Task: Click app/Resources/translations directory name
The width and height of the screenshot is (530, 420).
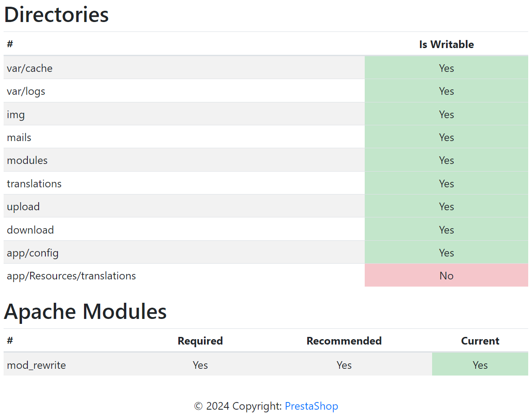Action: tap(71, 276)
